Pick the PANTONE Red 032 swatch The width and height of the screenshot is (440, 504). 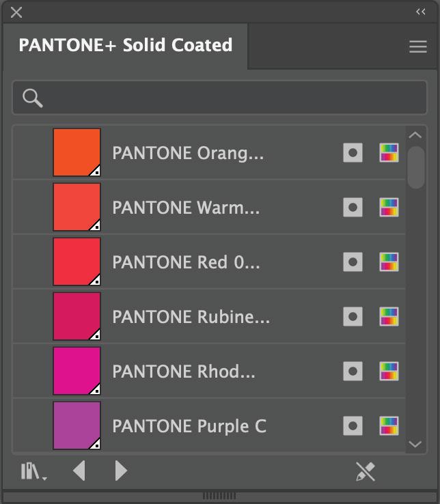[x=77, y=262]
